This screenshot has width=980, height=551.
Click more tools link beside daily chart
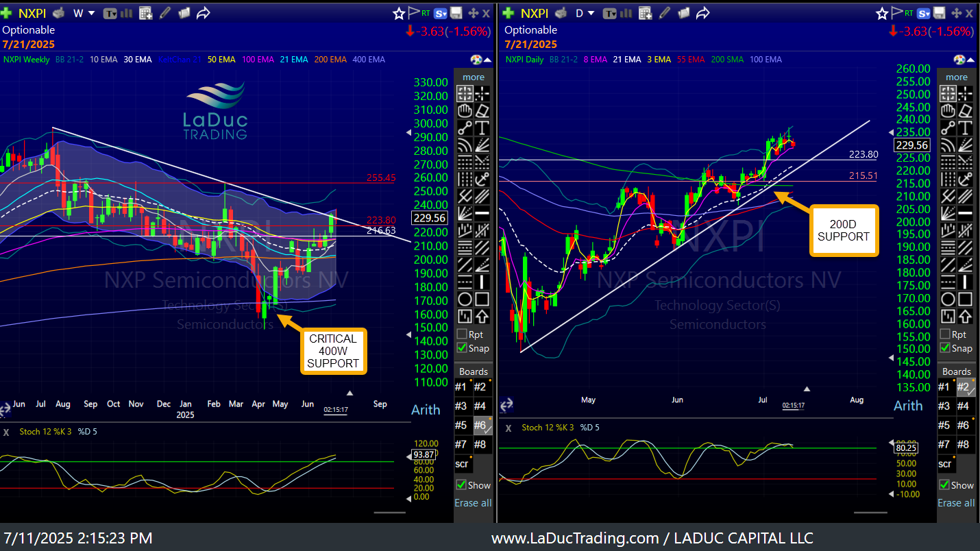point(957,77)
